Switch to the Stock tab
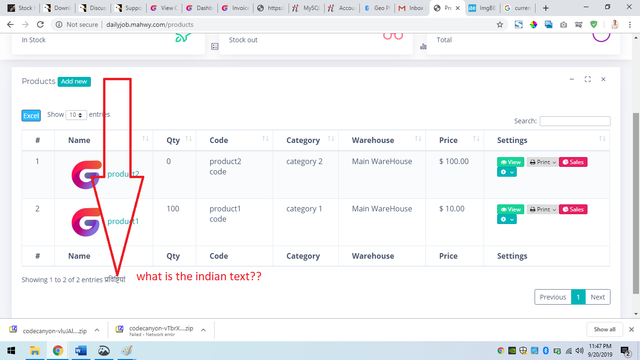Screen dimensions: 640x360 coord(21,8)
